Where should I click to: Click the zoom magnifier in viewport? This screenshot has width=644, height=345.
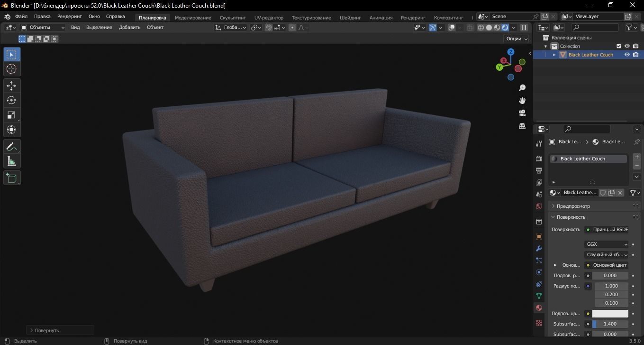(522, 88)
